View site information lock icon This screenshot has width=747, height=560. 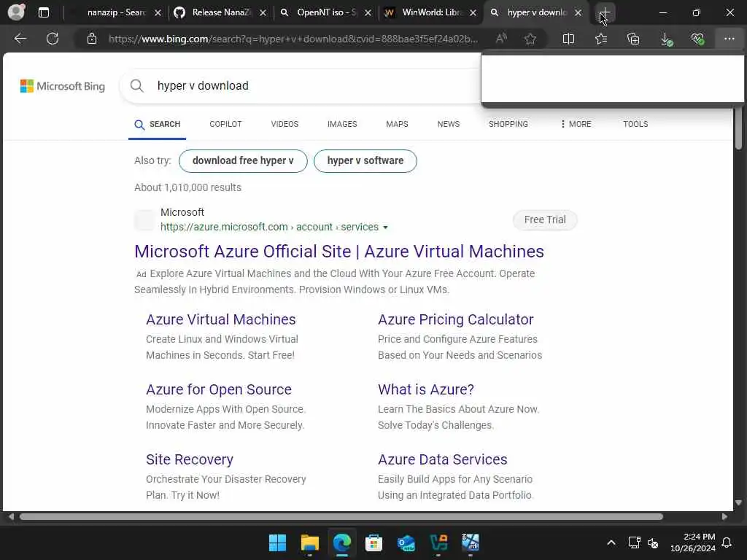click(x=92, y=39)
